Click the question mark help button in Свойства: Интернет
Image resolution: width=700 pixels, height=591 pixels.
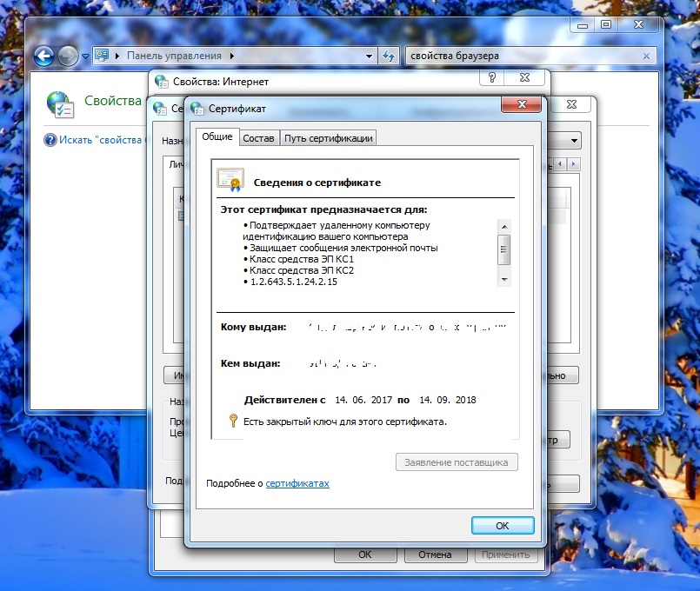point(492,78)
